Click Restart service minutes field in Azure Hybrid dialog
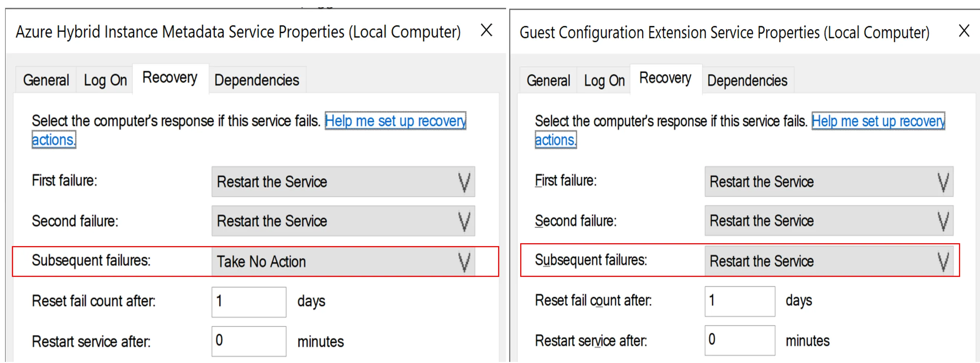This screenshot has height=363, width=980. click(x=249, y=341)
